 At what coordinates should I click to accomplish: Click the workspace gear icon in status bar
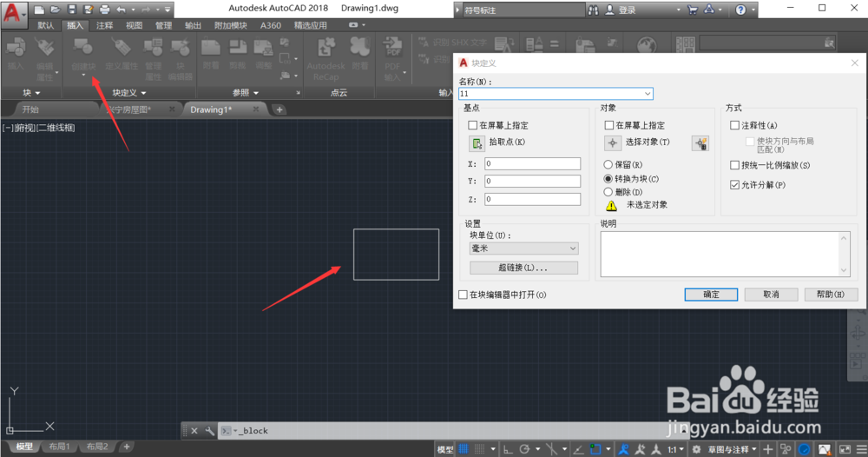696,449
